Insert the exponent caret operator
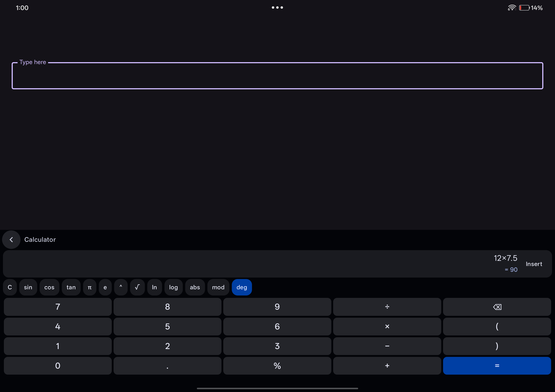 click(121, 287)
